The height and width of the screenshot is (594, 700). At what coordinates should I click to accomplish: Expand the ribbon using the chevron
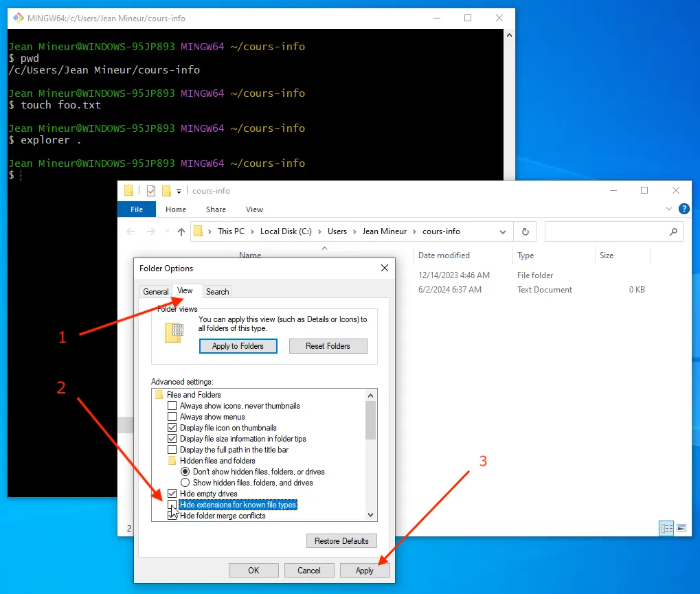pos(669,209)
